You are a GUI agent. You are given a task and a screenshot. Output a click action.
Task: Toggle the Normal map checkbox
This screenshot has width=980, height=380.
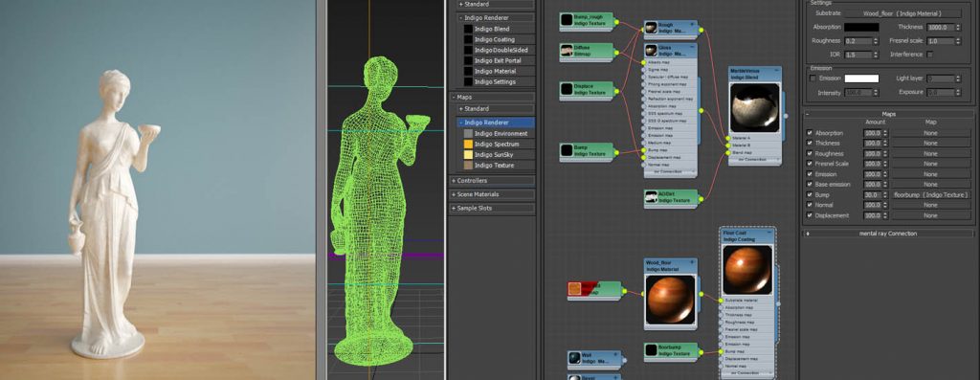pyautogui.click(x=810, y=205)
